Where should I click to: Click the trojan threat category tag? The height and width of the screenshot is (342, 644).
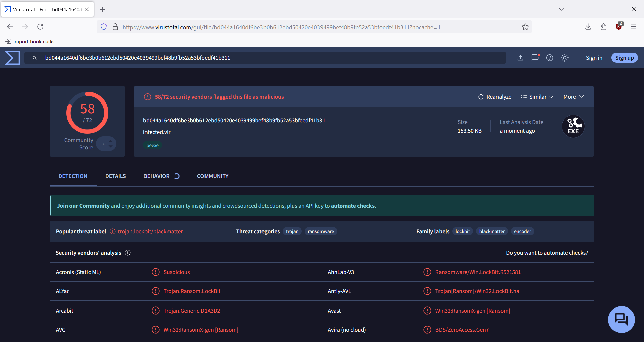tap(292, 231)
